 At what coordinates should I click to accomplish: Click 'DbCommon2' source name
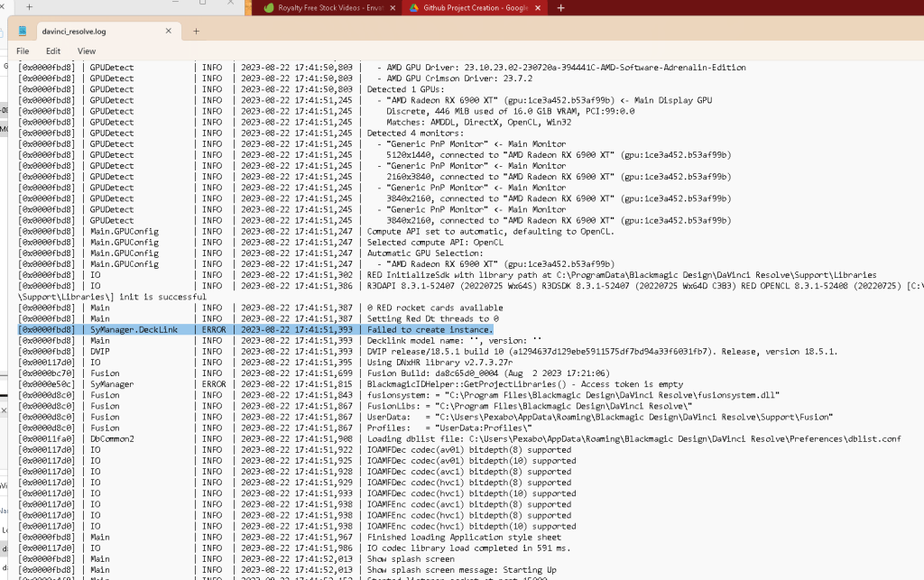(x=112, y=438)
